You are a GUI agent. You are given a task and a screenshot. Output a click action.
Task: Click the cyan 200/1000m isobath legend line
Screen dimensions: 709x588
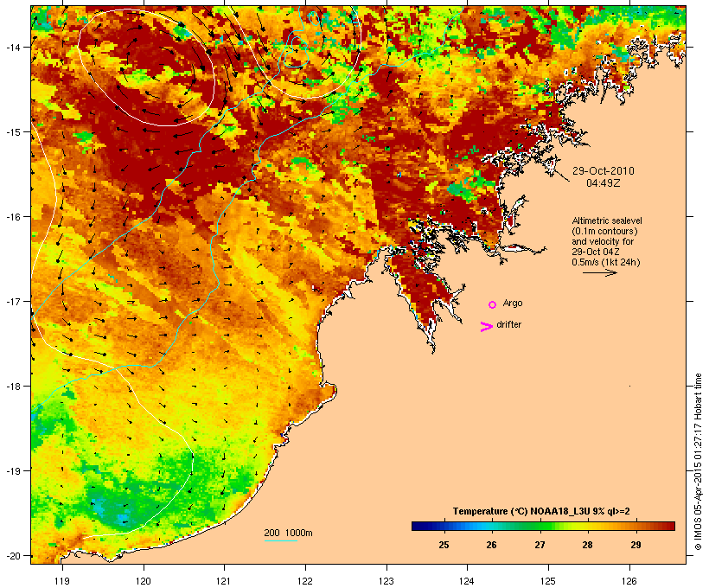click(280, 540)
